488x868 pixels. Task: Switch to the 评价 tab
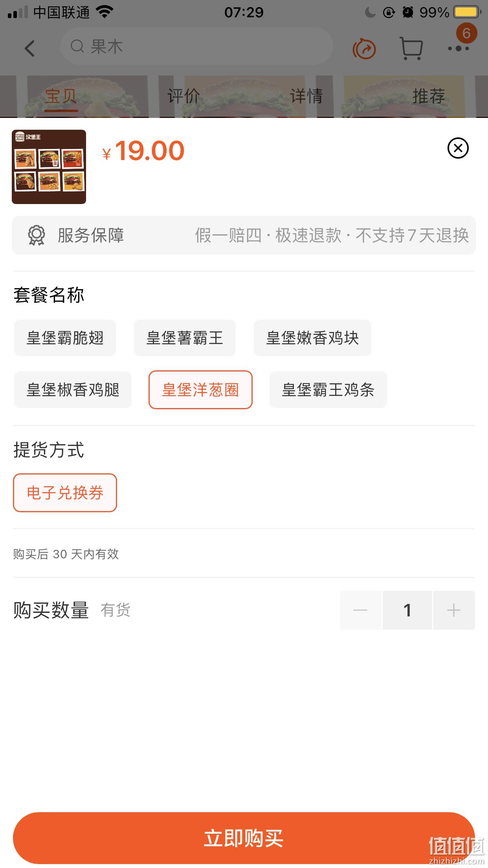pyautogui.click(x=183, y=96)
